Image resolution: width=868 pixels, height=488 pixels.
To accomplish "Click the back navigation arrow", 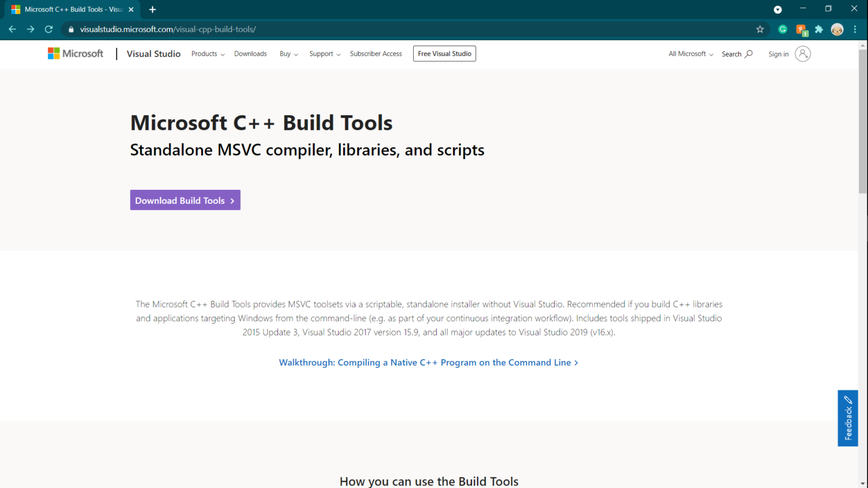I will point(12,29).
